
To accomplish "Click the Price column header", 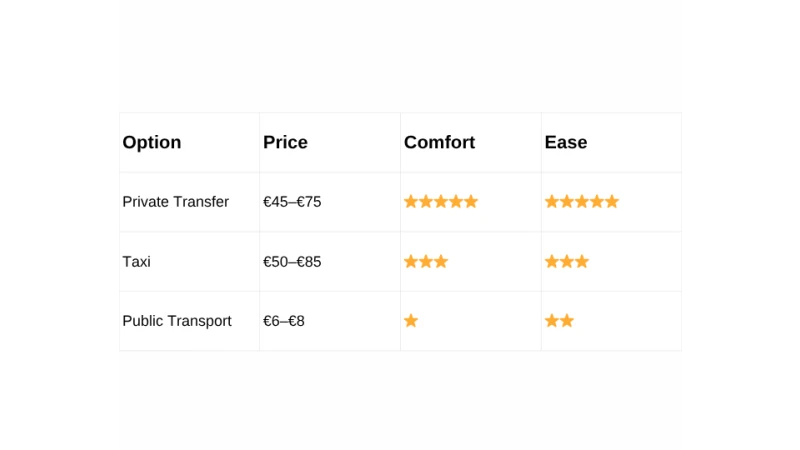I will click(x=285, y=142).
